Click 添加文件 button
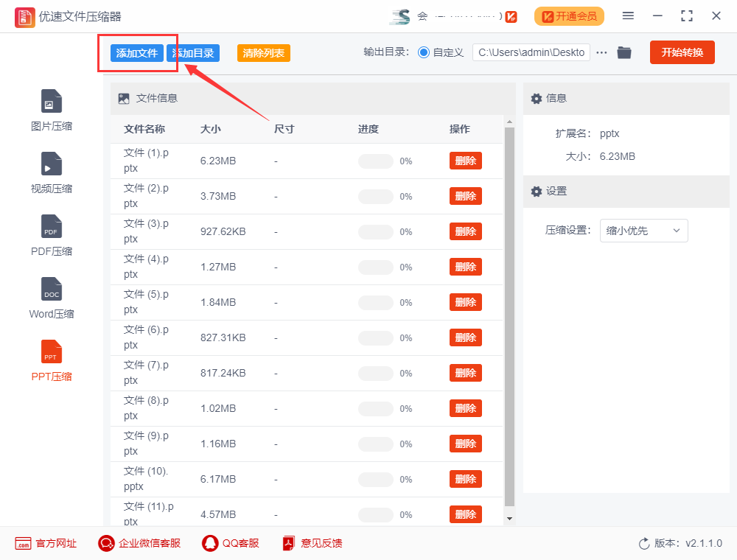The height and width of the screenshot is (560, 737). 137,53
